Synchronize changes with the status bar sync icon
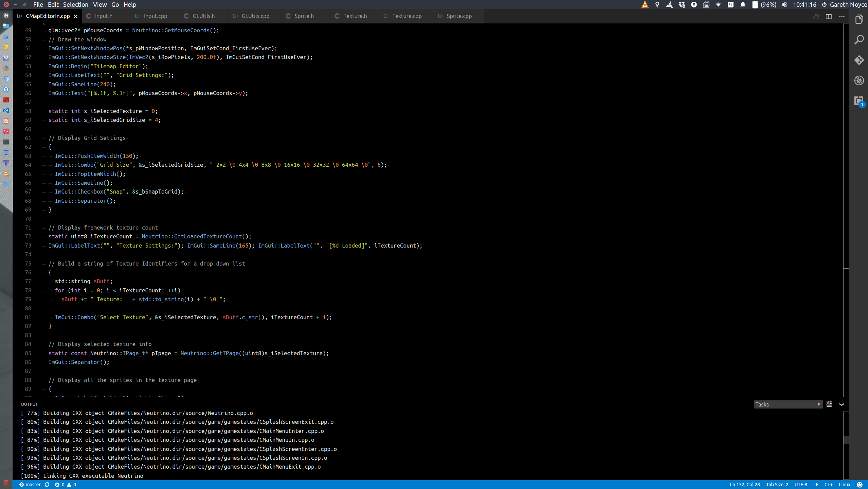 tap(47, 485)
